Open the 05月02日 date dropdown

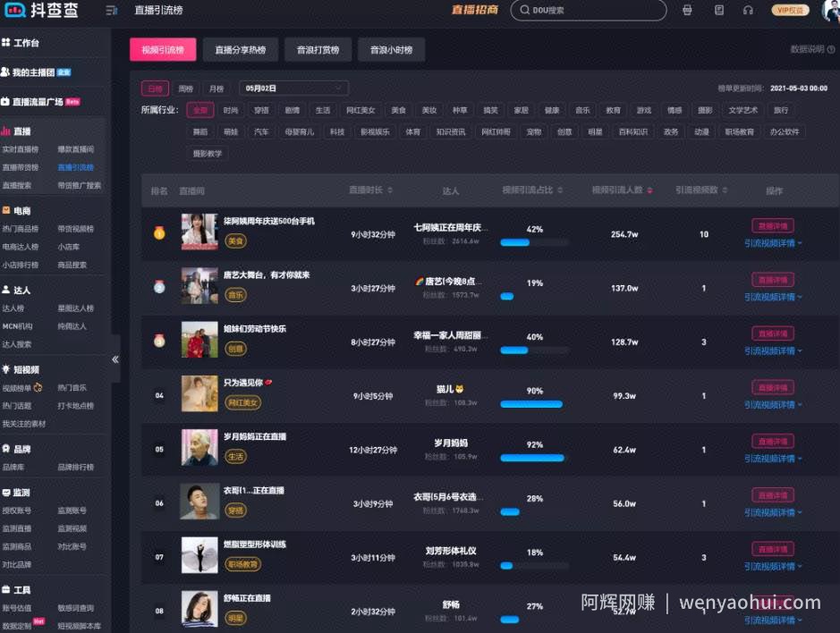point(294,89)
